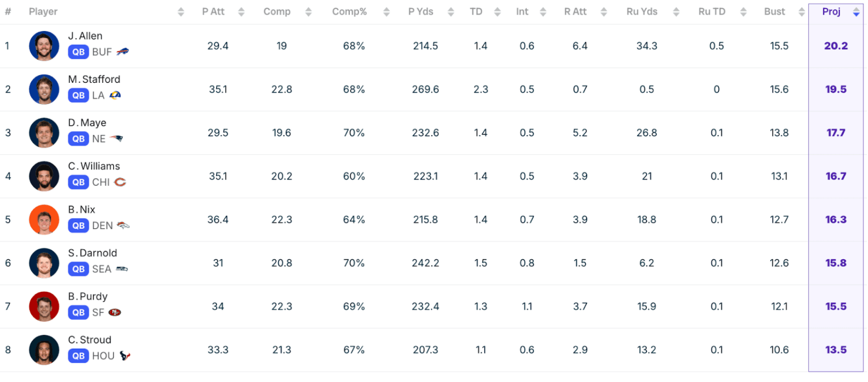868x382 pixels.
Task: Sort the table by Proj column arrow
Action: (856, 12)
